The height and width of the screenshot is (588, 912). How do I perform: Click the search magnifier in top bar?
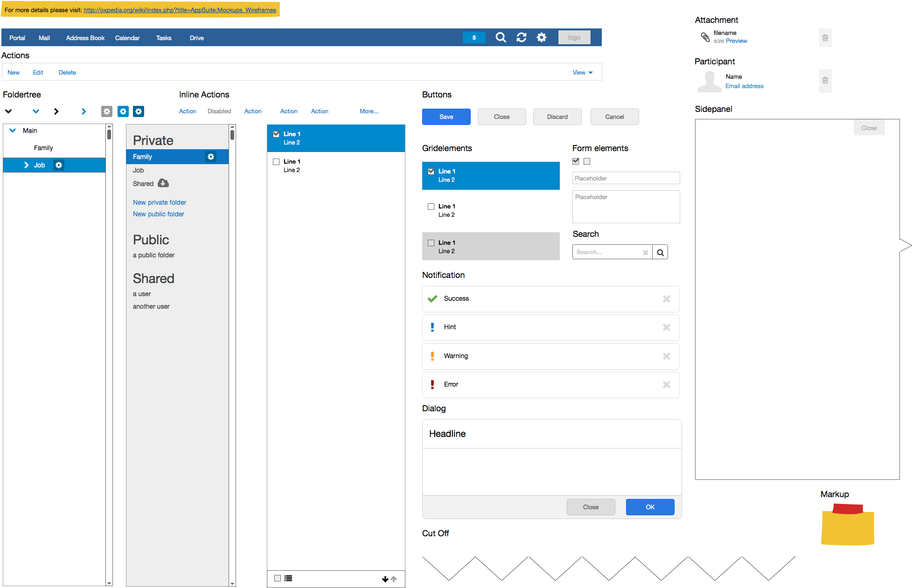pos(501,38)
